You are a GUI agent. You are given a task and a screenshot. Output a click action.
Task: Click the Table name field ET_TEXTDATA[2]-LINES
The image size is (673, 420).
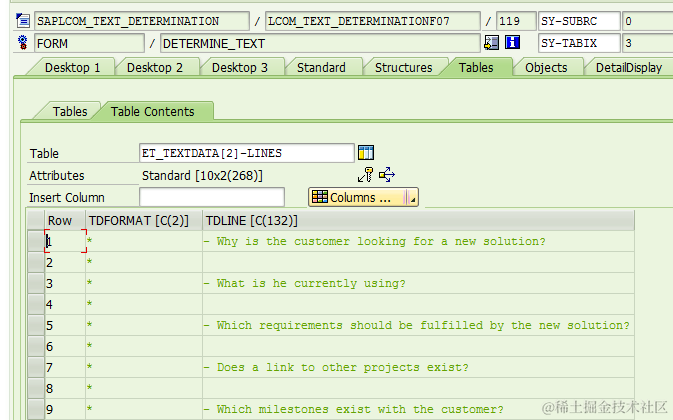coord(247,153)
